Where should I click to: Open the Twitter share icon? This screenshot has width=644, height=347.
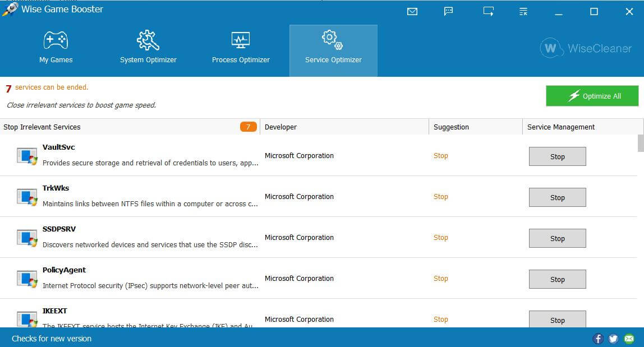(x=613, y=339)
